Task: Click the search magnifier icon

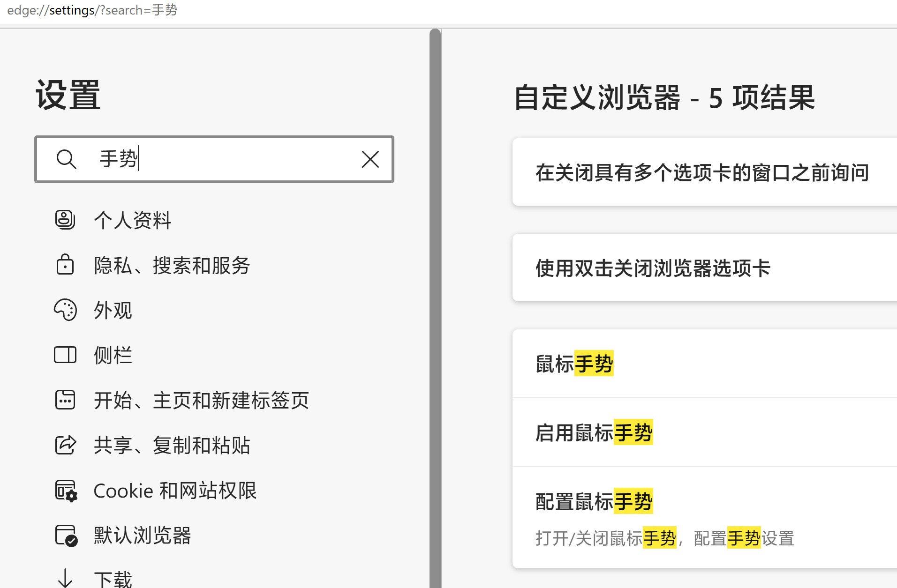Action: (x=66, y=159)
